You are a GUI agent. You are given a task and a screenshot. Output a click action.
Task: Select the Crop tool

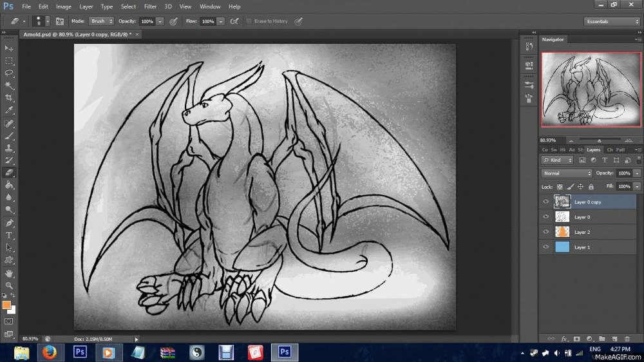[x=9, y=98]
